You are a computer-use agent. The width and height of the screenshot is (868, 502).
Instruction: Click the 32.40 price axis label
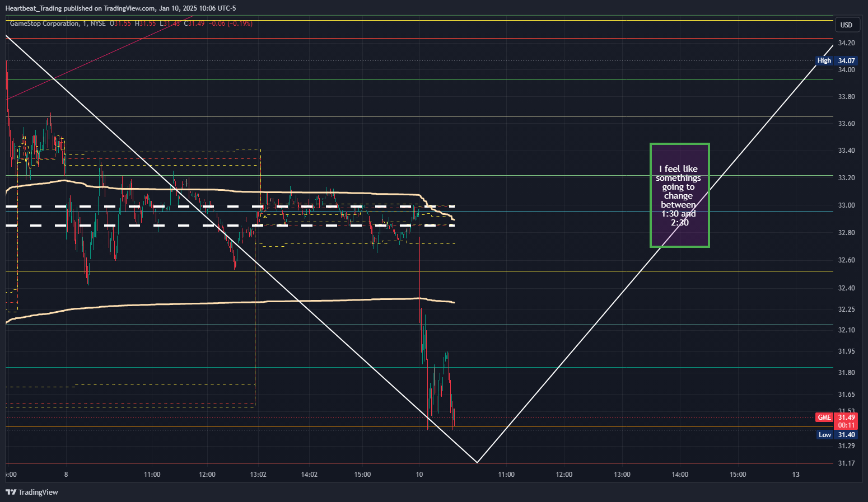pyautogui.click(x=846, y=288)
